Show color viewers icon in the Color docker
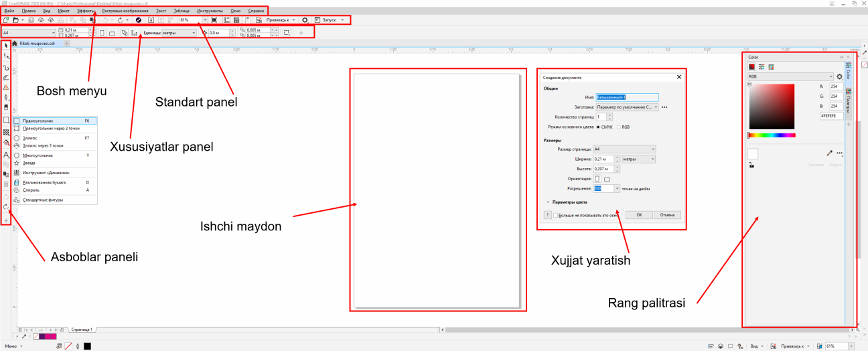Viewport: 868px width, 351px height. coord(752,67)
